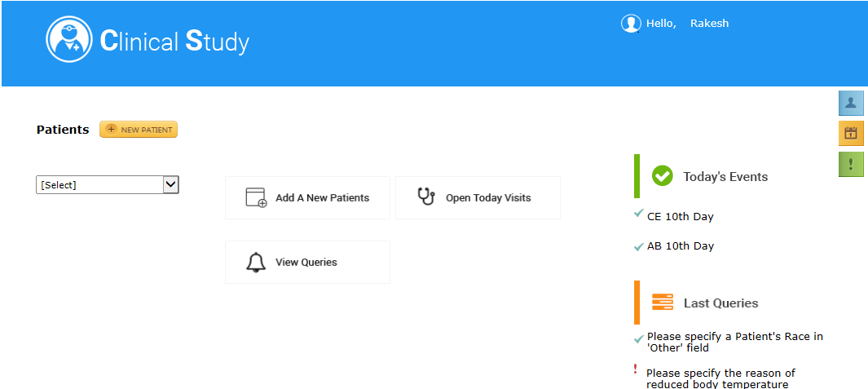Image resolution: width=868 pixels, height=389 pixels.
Task: Click the orange Last Queries list icon
Action: click(662, 302)
